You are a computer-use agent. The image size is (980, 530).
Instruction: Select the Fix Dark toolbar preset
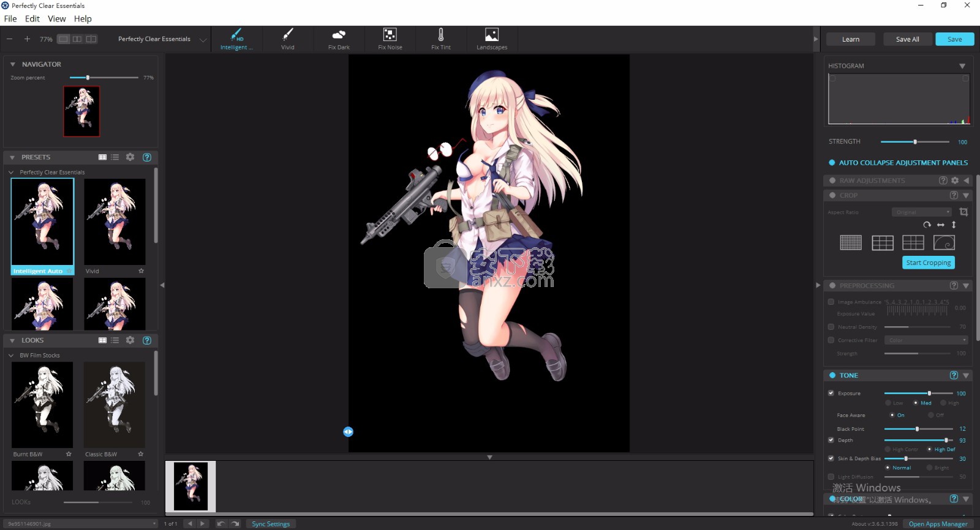coord(339,39)
